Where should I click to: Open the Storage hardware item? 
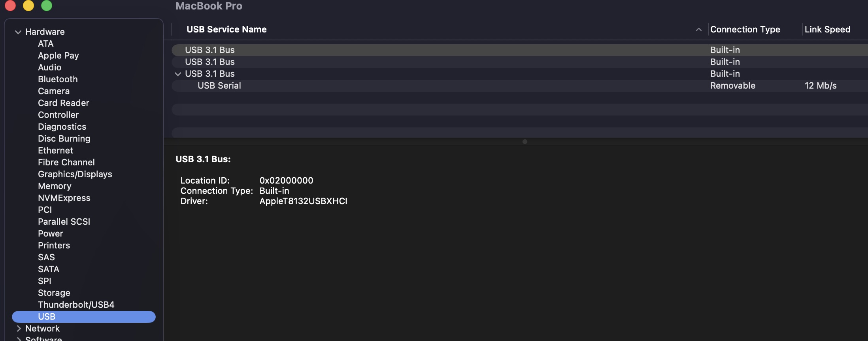[54, 293]
